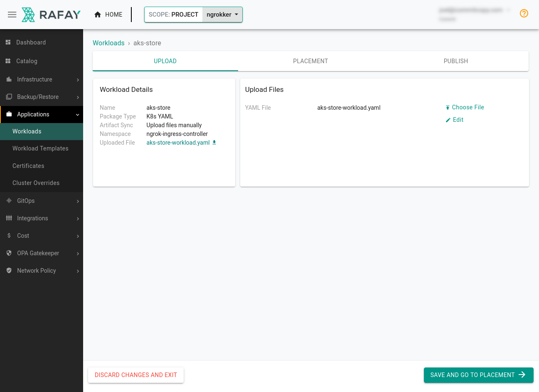Image resolution: width=539 pixels, height=392 pixels.
Task: Click the Rafay logo
Action: 51,14
